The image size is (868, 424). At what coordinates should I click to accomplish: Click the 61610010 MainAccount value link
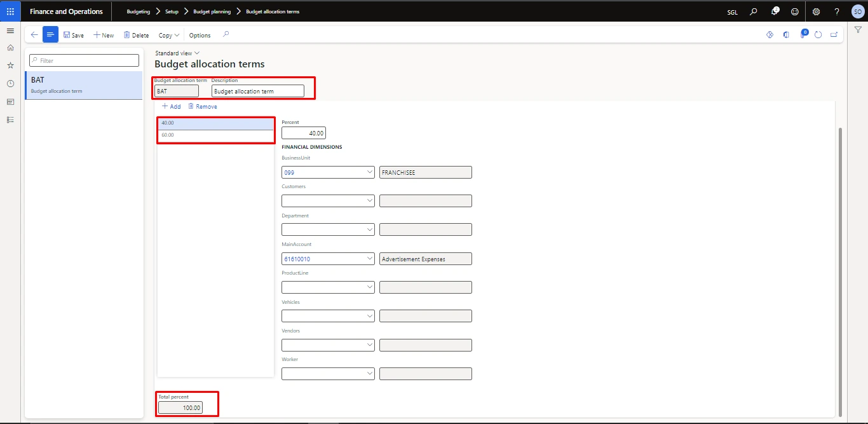[x=297, y=259]
